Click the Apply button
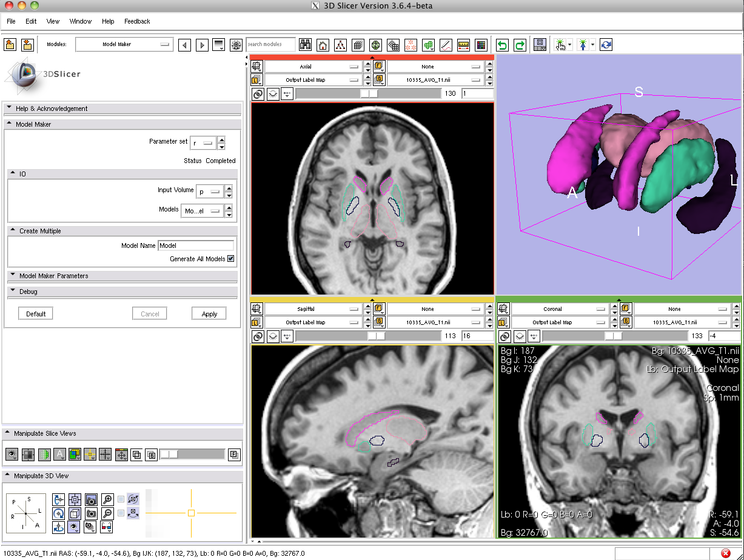 coord(209,314)
